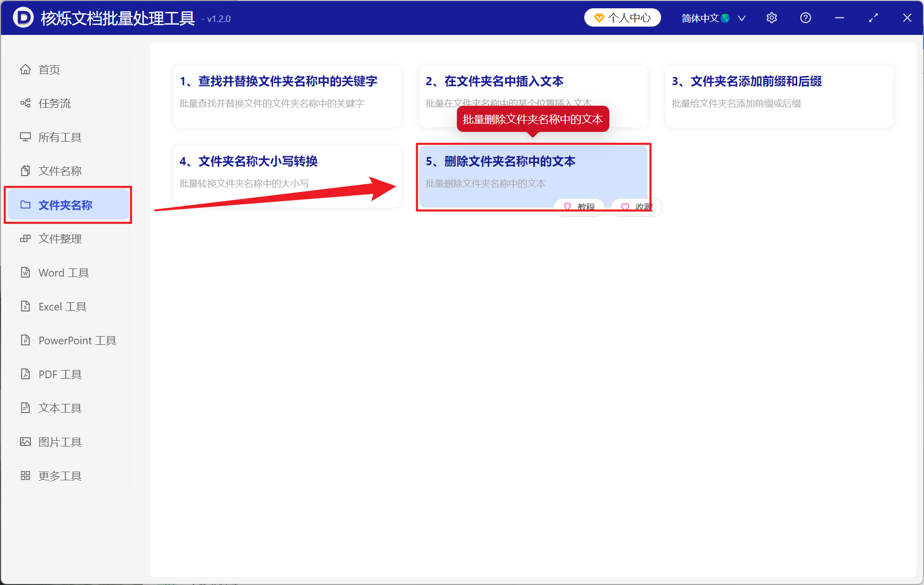Select the Word 工具 sidebar icon
Screen dimensions: 924x585
[26, 272]
